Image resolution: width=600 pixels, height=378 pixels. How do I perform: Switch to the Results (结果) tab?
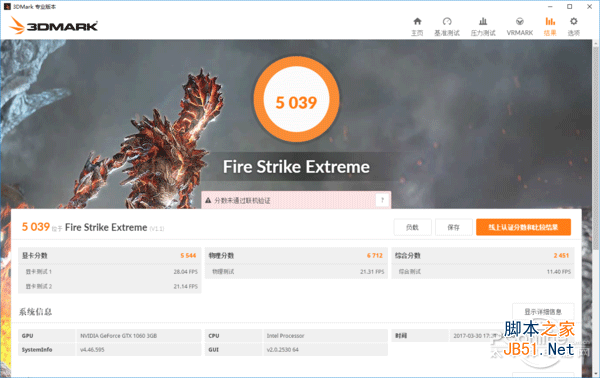click(x=550, y=26)
